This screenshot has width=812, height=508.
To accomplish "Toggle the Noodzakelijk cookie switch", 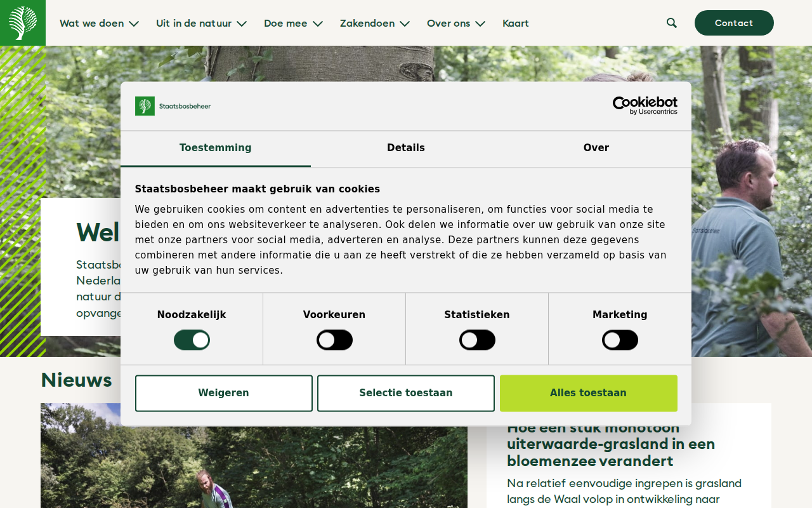I will click(192, 340).
